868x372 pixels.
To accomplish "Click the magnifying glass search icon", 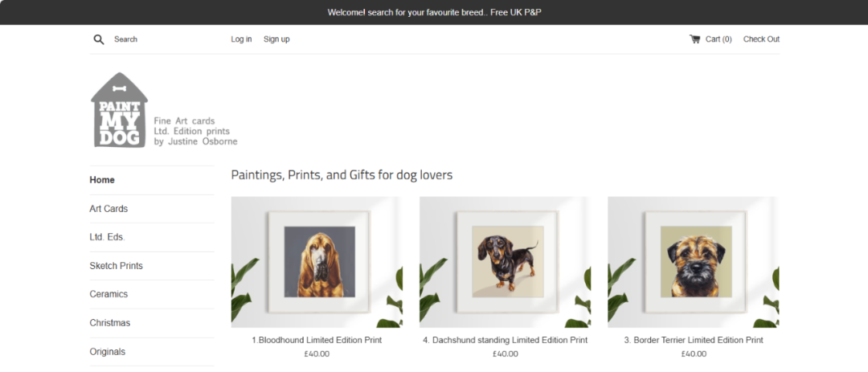I will tap(99, 39).
